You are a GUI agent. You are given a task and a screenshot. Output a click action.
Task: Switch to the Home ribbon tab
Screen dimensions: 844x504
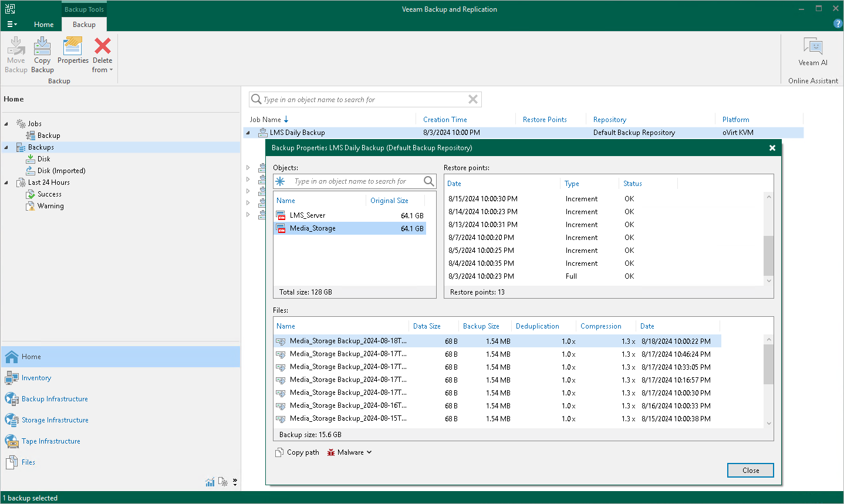(43, 25)
